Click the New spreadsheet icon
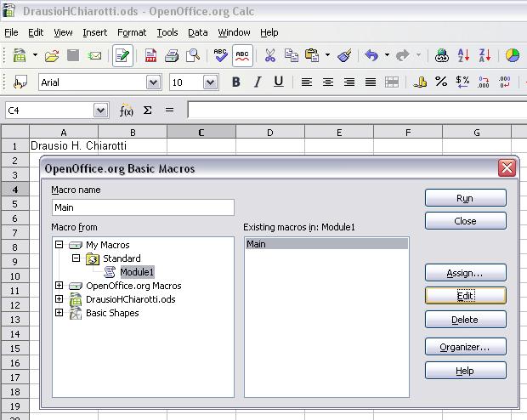527x420 pixels. [x=20, y=55]
